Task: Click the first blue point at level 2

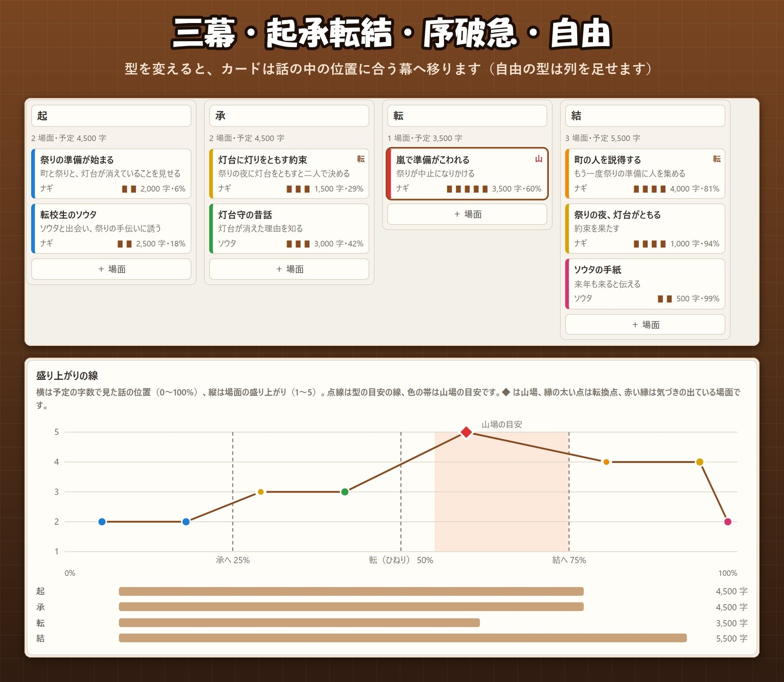Action: [102, 522]
